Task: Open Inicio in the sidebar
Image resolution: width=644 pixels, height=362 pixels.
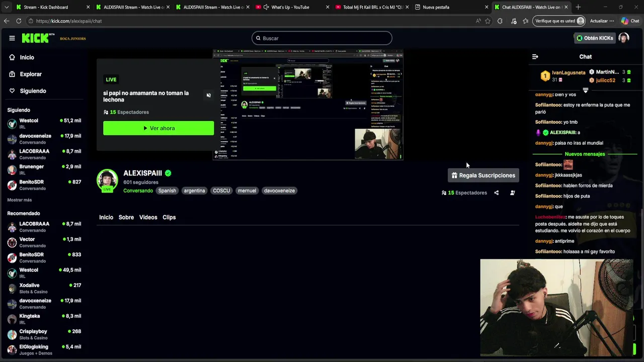Action: 21,57
